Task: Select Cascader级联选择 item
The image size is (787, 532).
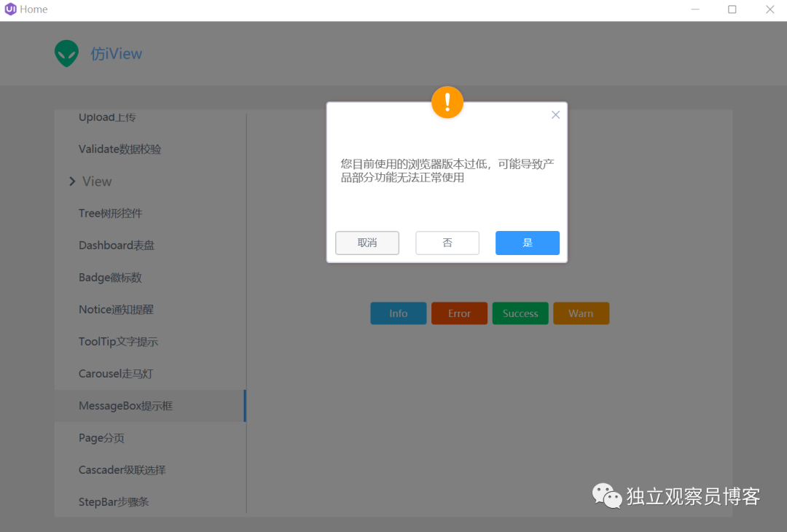Action: pyautogui.click(x=150, y=470)
